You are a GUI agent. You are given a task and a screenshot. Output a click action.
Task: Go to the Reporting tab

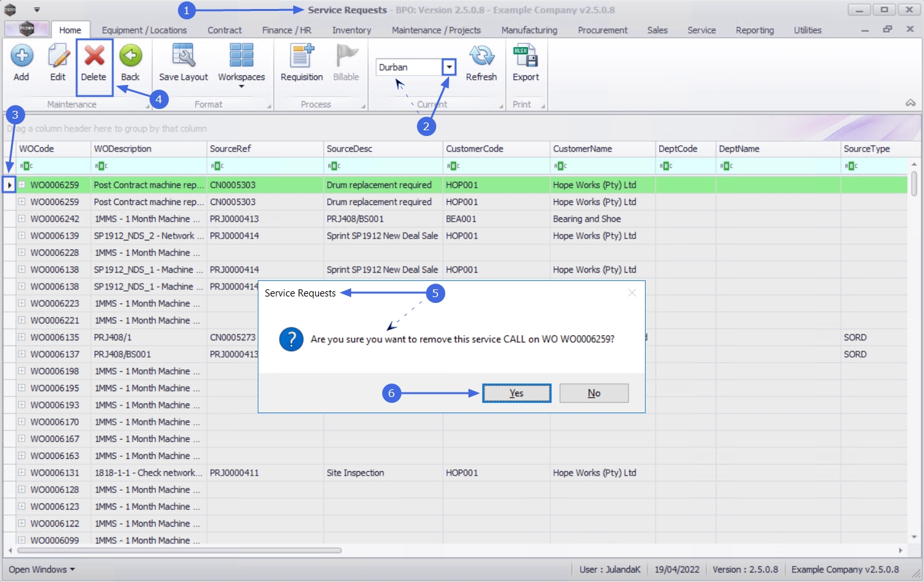coord(755,30)
